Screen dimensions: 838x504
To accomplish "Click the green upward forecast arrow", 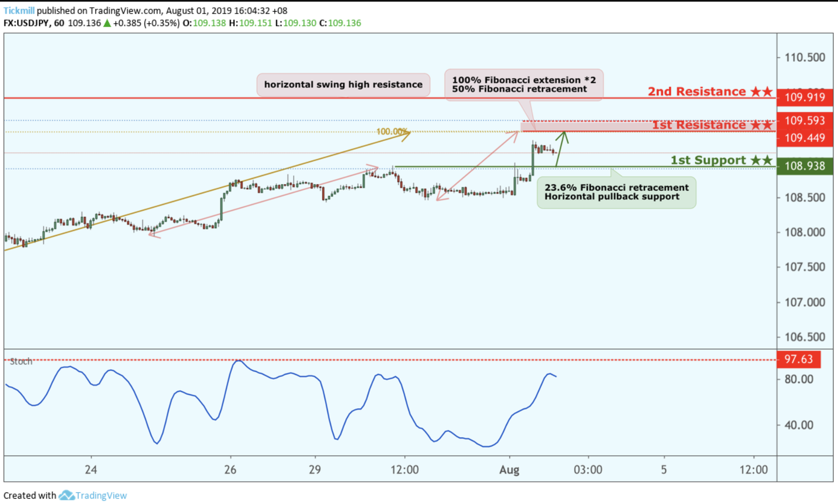I will [562, 149].
